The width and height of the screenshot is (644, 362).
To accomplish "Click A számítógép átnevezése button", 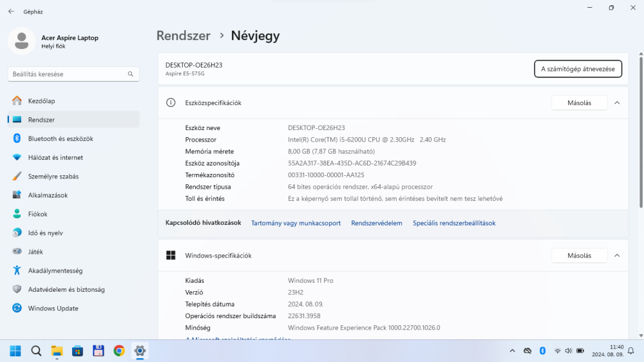I will [x=578, y=69].
